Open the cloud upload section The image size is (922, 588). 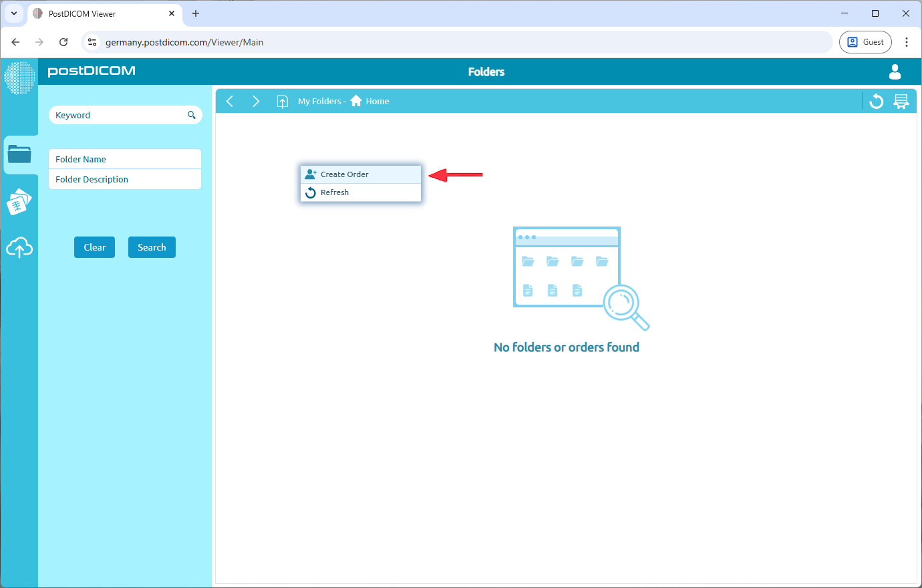[19, 248]
